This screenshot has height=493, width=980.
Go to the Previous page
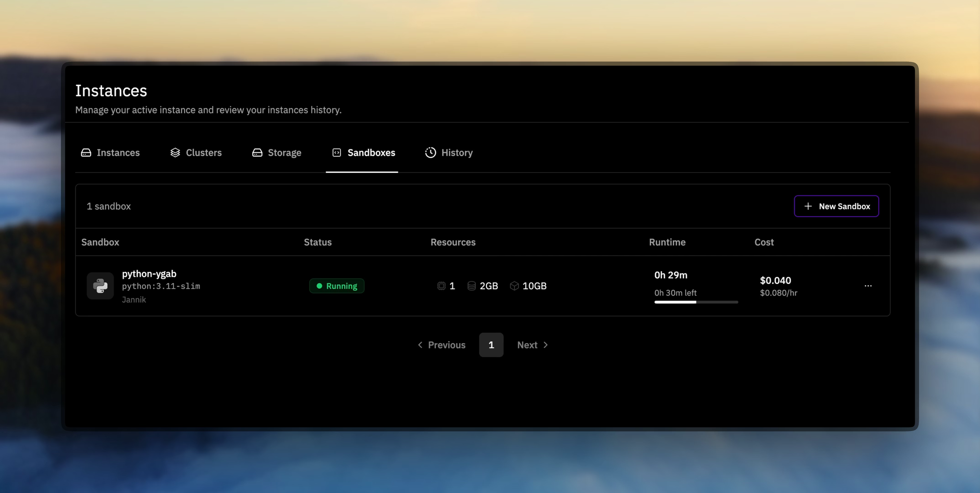pyautogui.click(x=441, y=345)
